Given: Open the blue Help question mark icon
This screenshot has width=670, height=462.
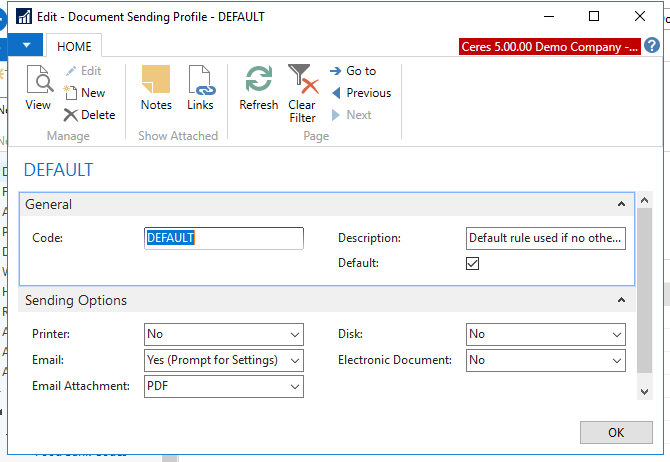Looking at the screenshot, I should [x=652, y=46].
